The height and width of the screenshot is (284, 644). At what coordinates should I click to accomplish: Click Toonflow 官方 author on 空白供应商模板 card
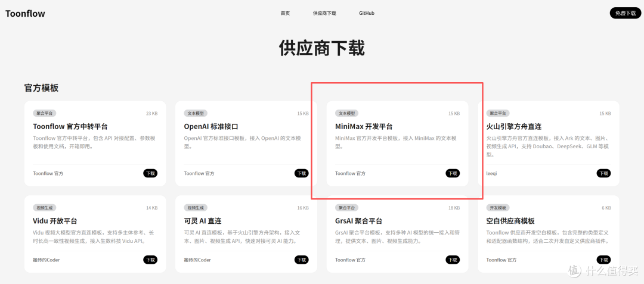pos(501,260)
